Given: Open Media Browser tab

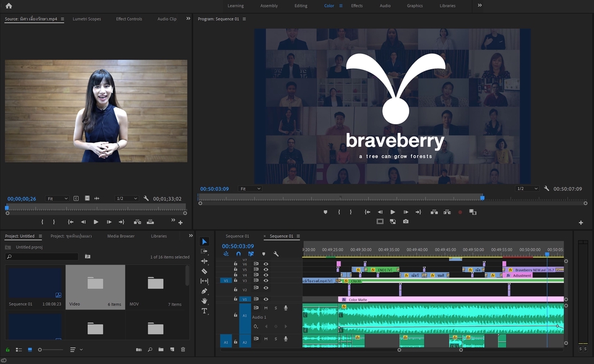Looking at the screenshot, I should click(x=121, y=236).
